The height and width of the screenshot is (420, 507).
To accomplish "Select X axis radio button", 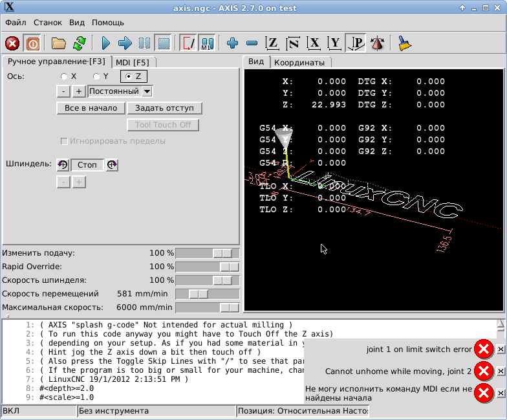I will 64,76.
